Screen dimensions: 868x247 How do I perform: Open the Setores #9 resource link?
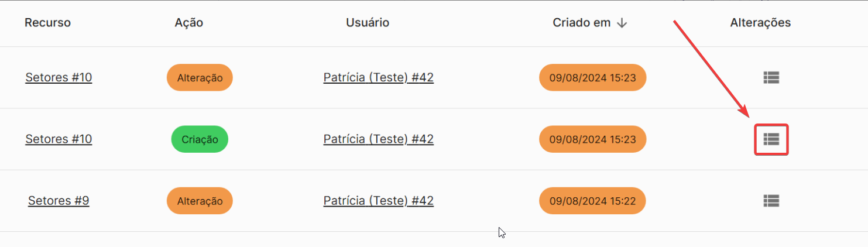59,201
